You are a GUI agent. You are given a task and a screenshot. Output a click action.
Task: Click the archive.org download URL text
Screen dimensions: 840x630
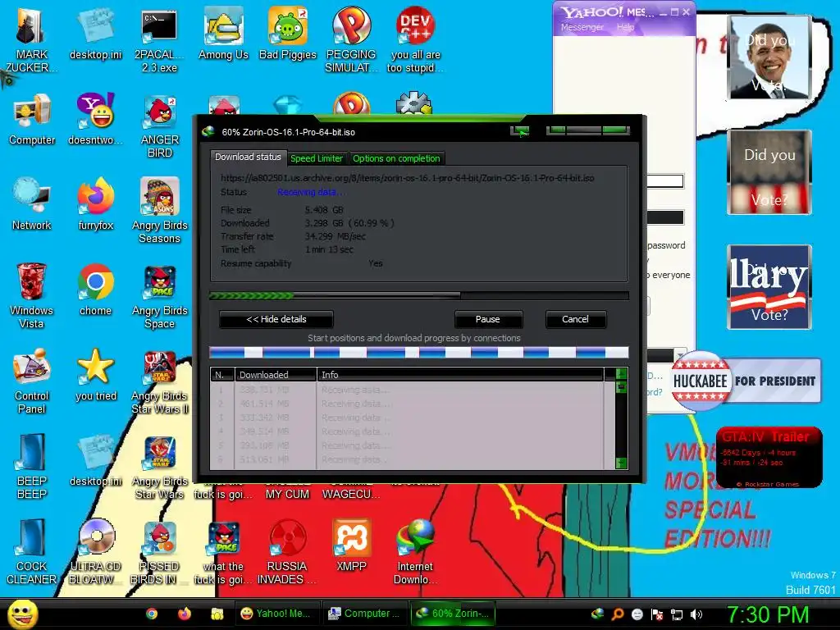407,178
